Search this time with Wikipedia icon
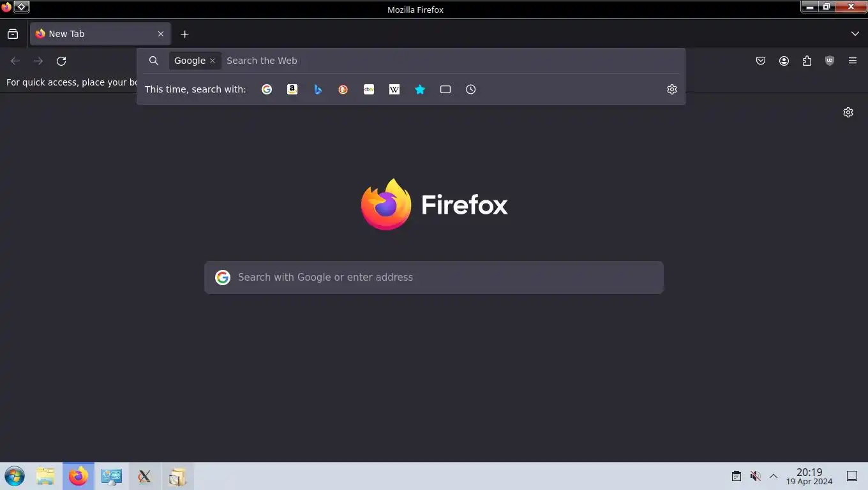Viewport: 868px width, 490px height. tap(394, 89)
